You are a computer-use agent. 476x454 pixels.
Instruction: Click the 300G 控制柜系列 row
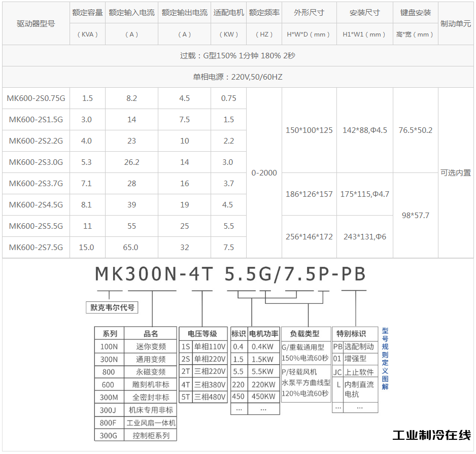tap(135, 436)
